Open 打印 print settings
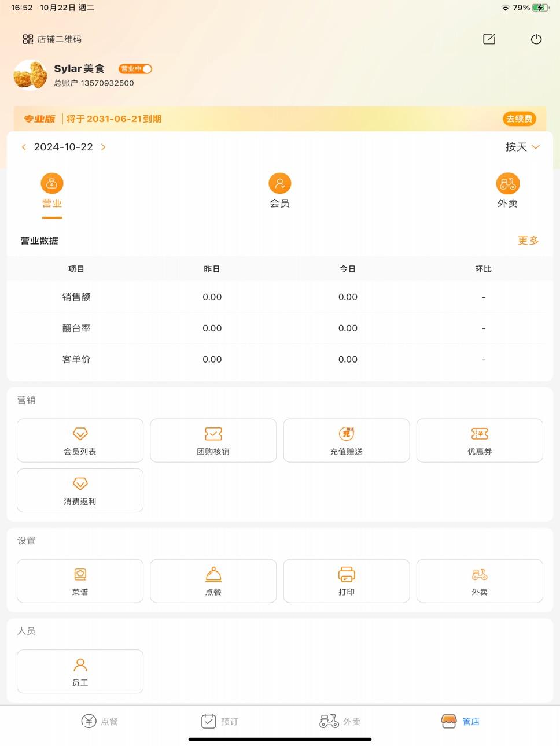Image resolution: width=560 pixels, height=746 pixels. 347,581
